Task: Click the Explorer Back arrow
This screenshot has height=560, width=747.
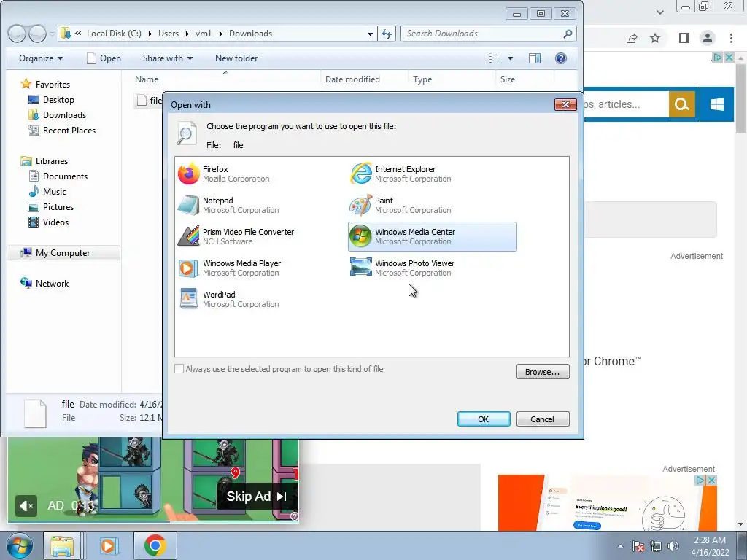Action: 18,34
